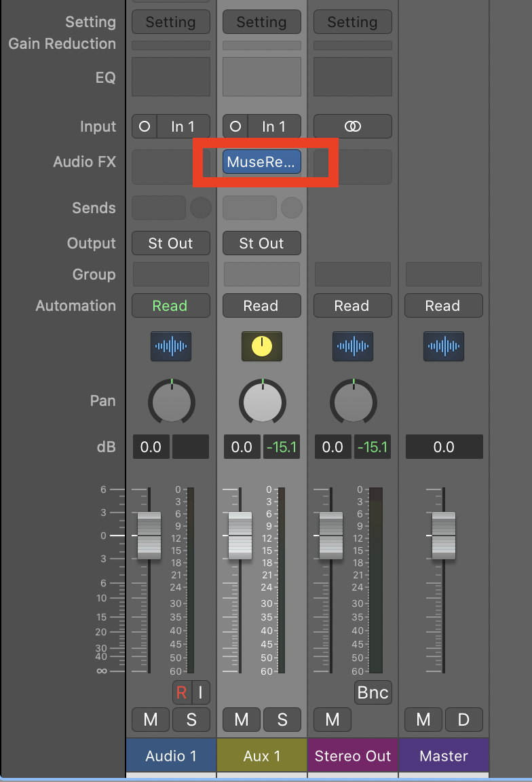Image resolution: width=532 pixels, height=782 pixels.
Task: Toggle input monitoring on Audio 1
Action: [201, 692]
